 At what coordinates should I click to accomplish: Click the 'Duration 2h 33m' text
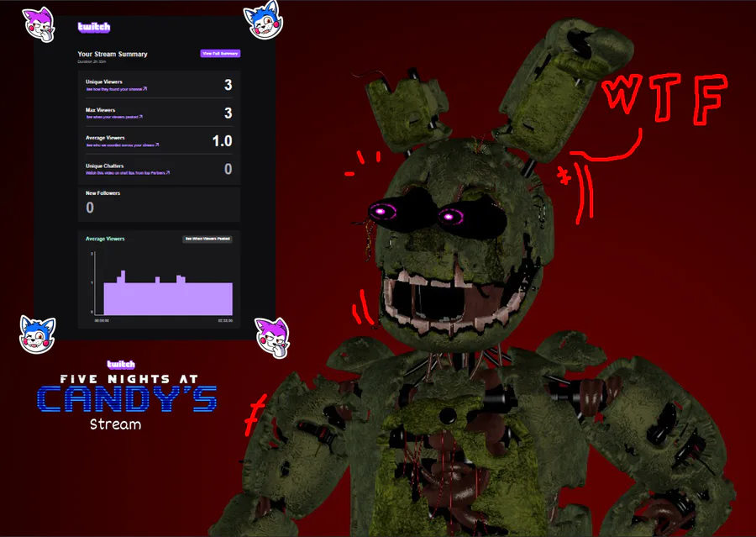[x=92, y=61]
